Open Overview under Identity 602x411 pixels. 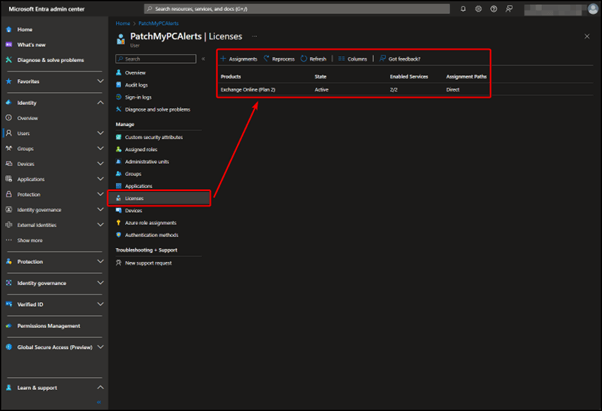pos(27,118)
